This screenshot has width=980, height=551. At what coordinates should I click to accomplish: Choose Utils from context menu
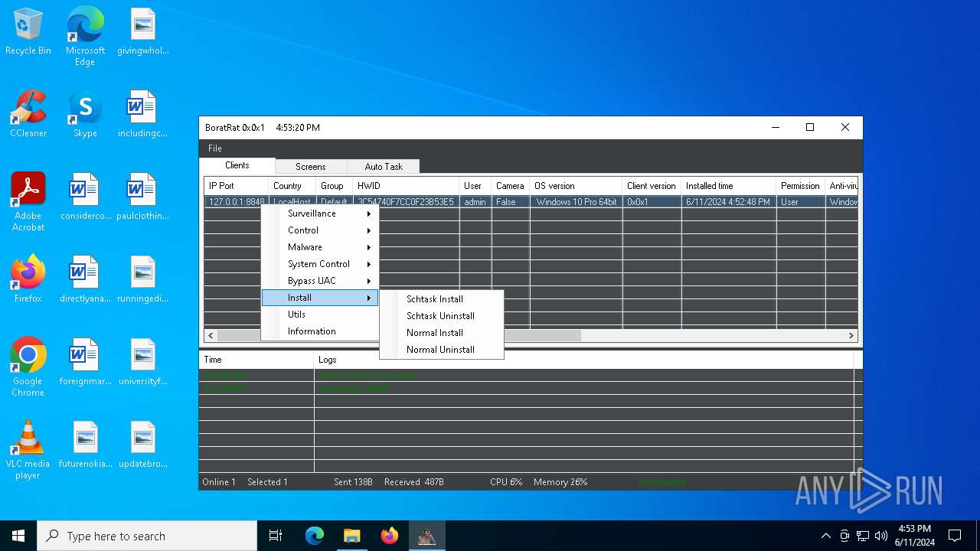click(320, 315)
